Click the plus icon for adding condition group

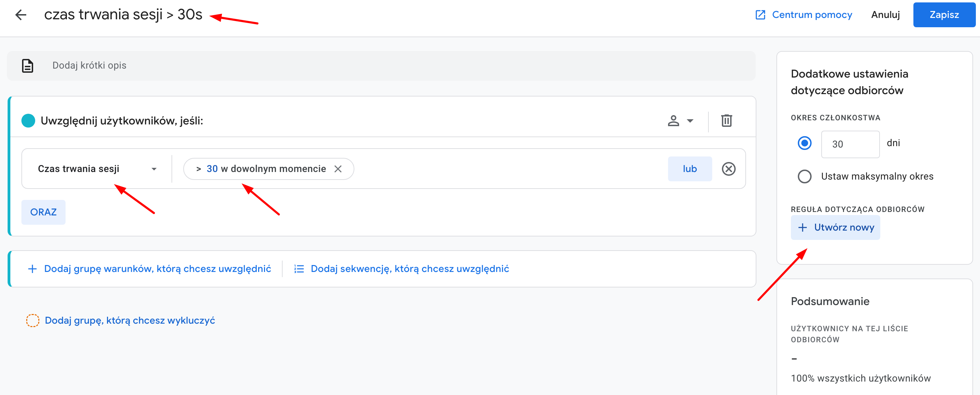coord(32,269)
